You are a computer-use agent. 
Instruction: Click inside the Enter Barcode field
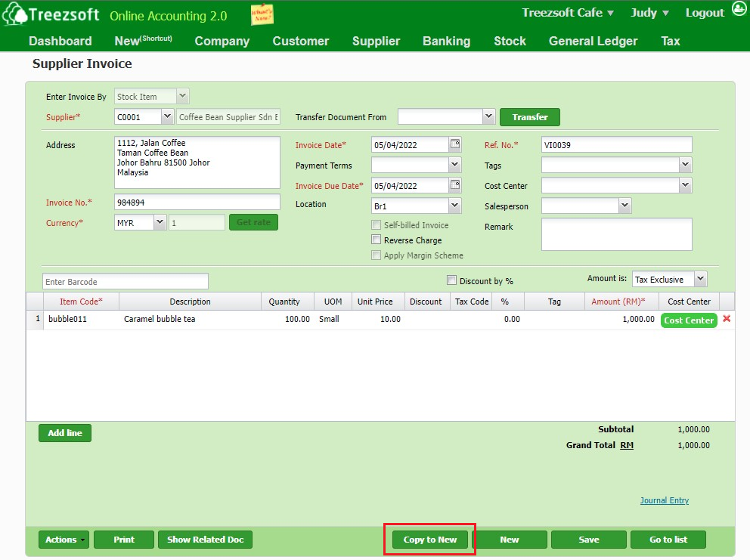[125, 280]
